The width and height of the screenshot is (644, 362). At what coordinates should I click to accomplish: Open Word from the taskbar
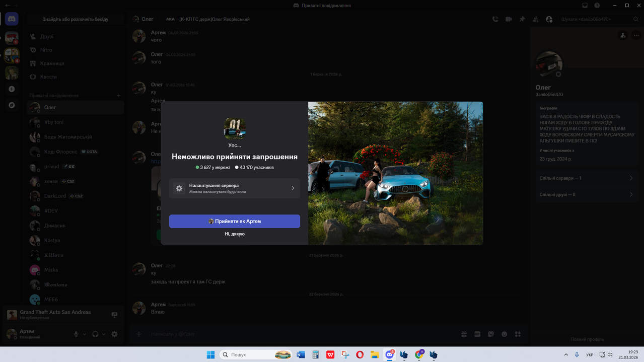[x=301, y=354]
